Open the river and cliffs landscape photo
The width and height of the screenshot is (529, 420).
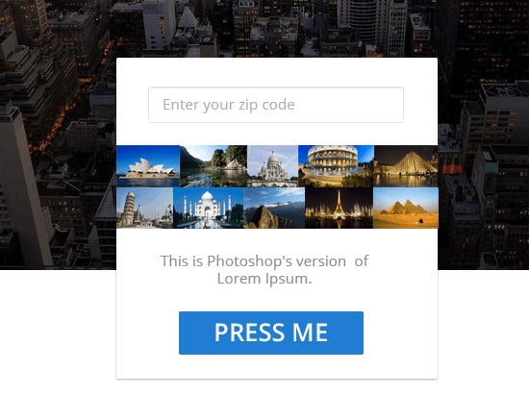click(214, 166)
